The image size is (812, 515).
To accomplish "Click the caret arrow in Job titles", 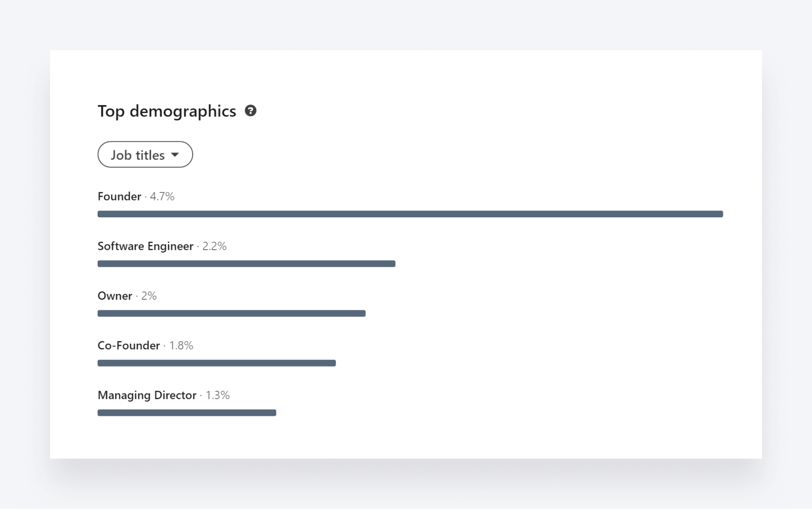I will [175, 155].
